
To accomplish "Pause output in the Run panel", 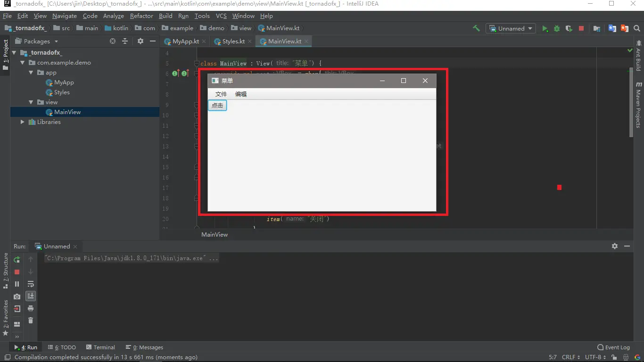I will [17, 284].
